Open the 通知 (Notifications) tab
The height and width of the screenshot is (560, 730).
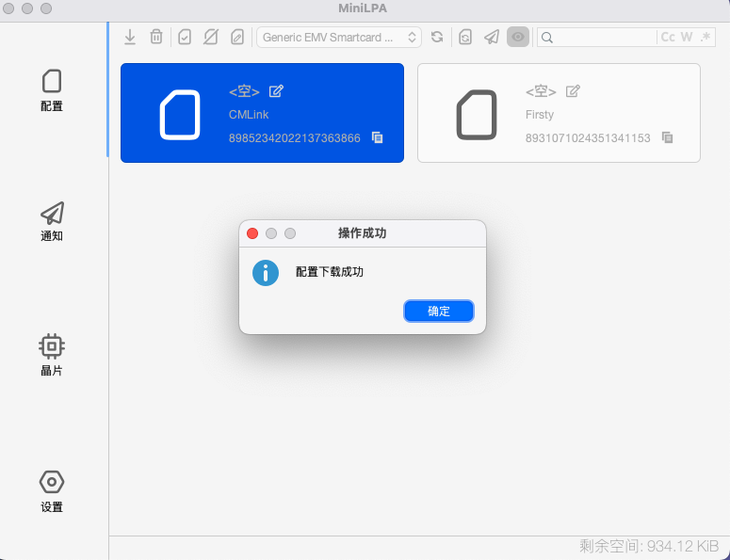click(52, 221)
